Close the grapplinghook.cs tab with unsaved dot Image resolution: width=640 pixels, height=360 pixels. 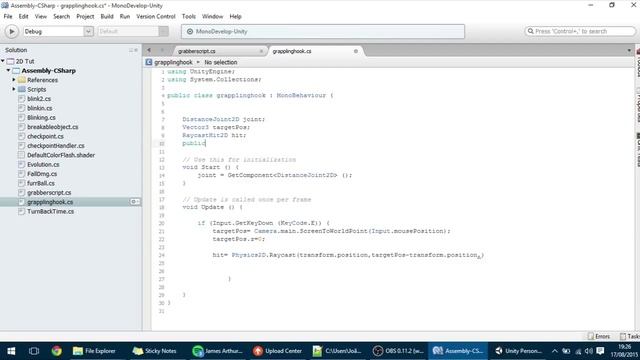356,51
